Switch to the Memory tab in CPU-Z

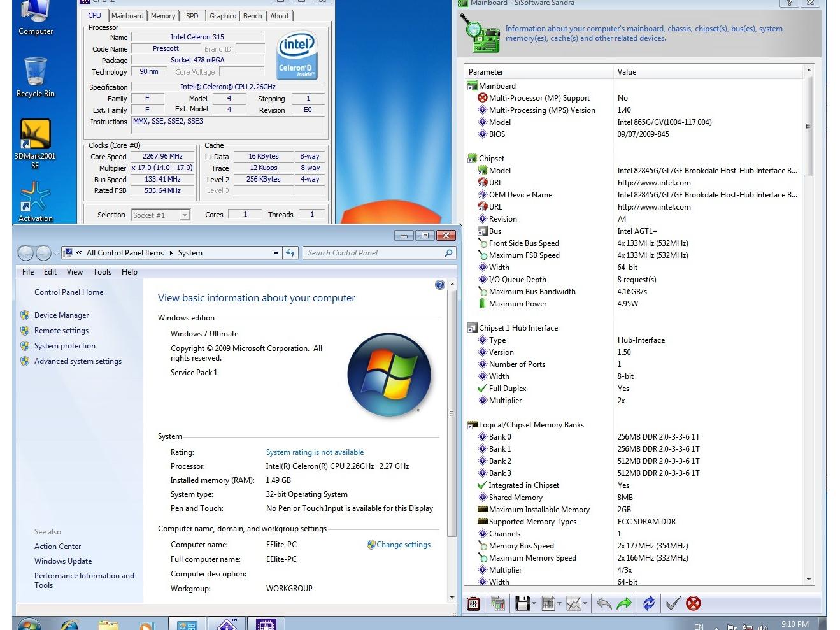click(163, 16)
